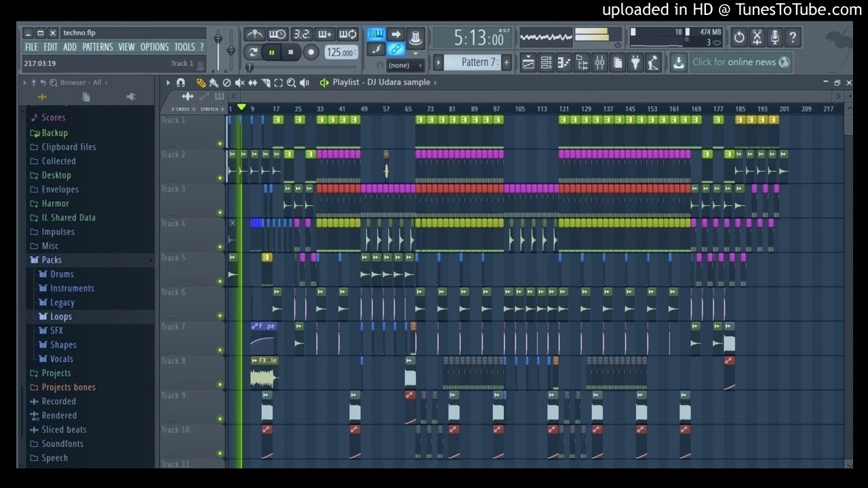The width and height of the screenshot is (868, 488).
Task: Select the mute tool in playlist
Action: click(x=239, y=83)
